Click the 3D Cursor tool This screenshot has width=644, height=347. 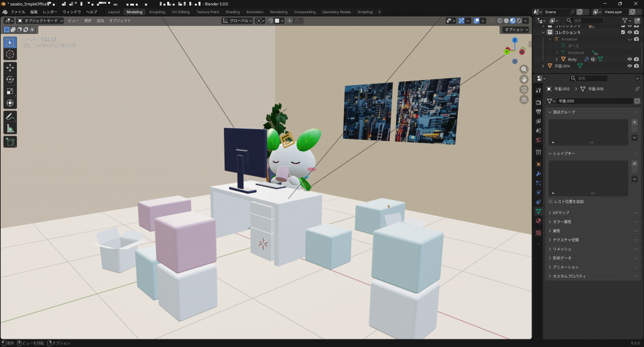click(x=10, y=54)
